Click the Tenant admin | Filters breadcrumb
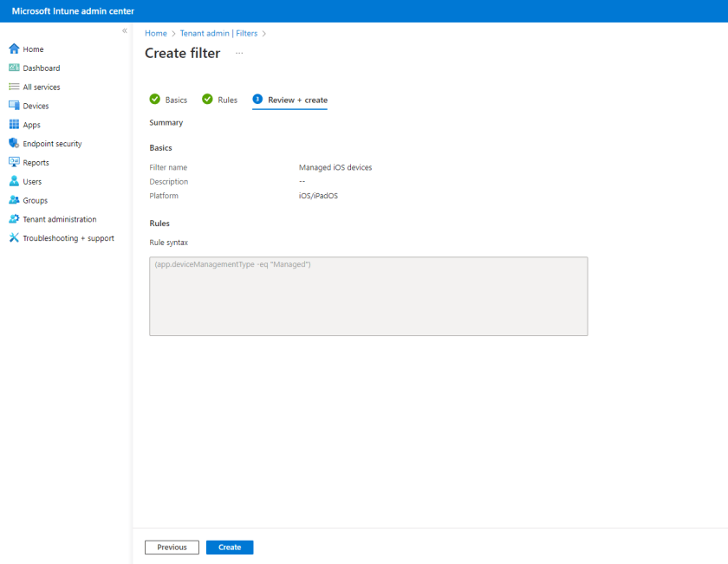 (x=218, y=34)
